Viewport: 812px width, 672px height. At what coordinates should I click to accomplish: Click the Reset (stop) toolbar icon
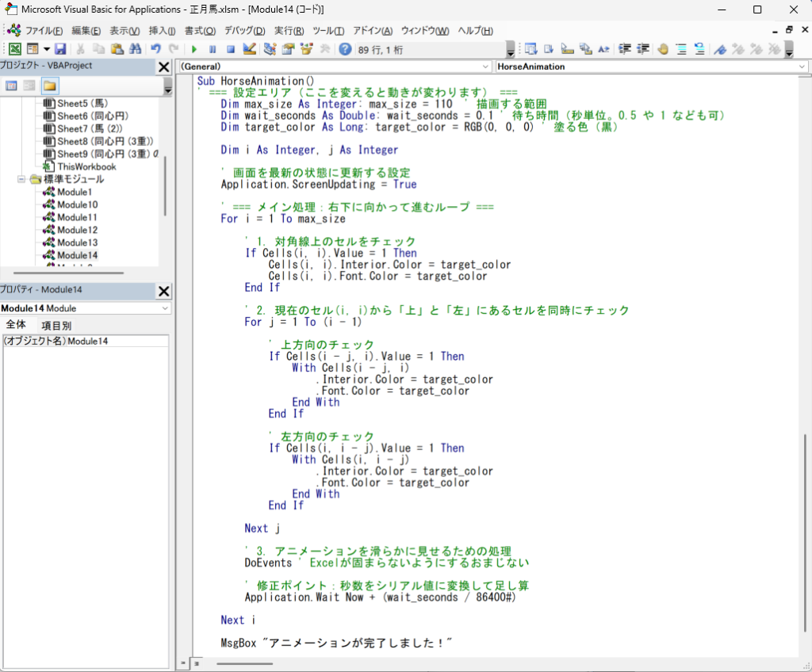230,49
